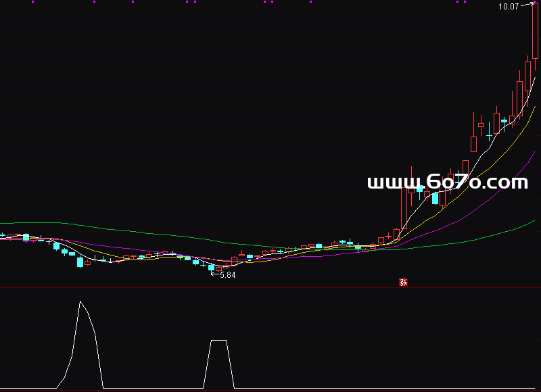Select the 5.84 low price label
The image size is (541, 392).
[x=228, y=275]
